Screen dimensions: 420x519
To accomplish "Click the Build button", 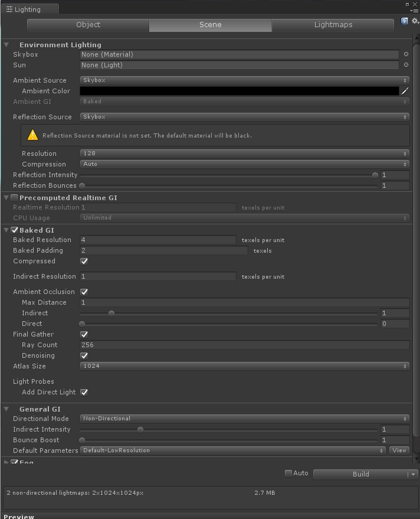I will click(x=360, y=474).
